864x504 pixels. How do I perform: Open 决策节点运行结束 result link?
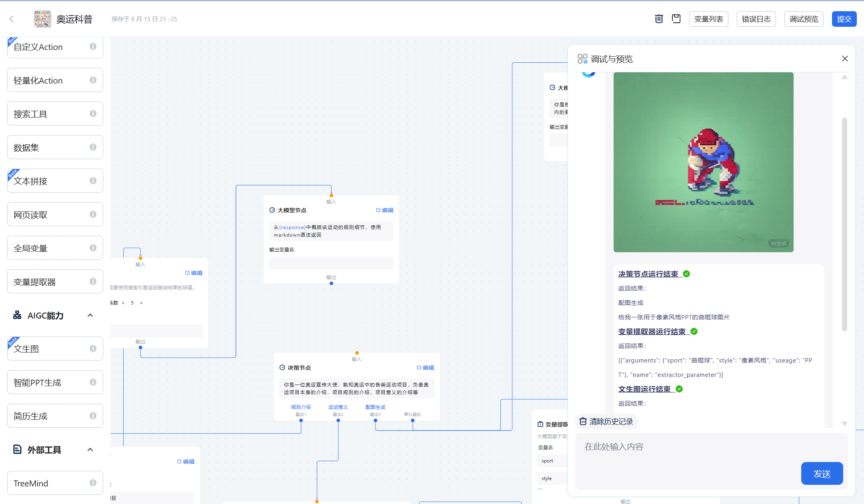[648, 274]
